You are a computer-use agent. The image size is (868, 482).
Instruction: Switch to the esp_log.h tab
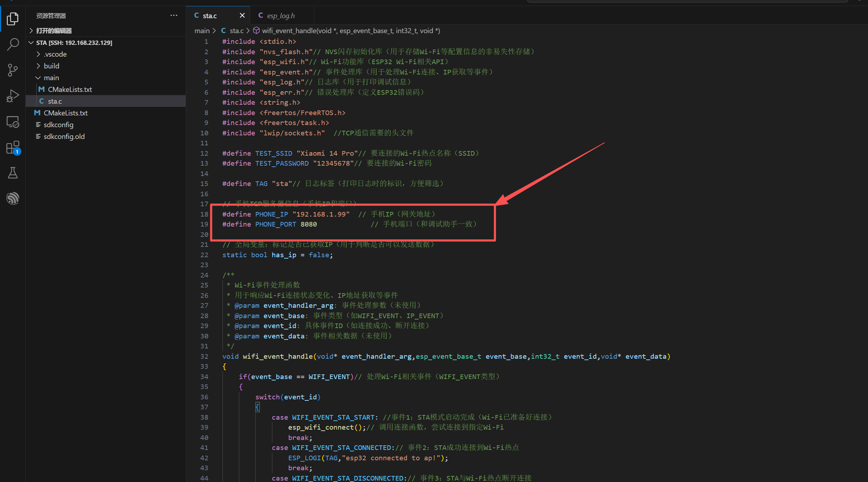[281, 16]
